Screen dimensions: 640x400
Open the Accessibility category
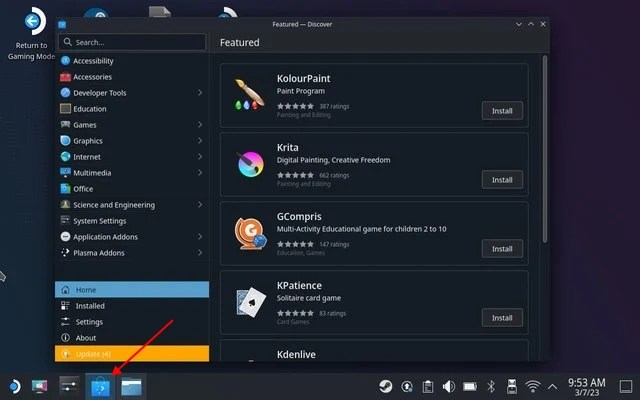pos(132,61)
